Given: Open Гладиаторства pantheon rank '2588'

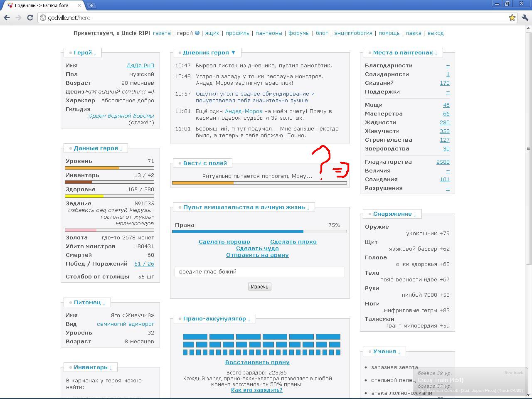Looking at the screenshot, I should click(x=443, y=162).
